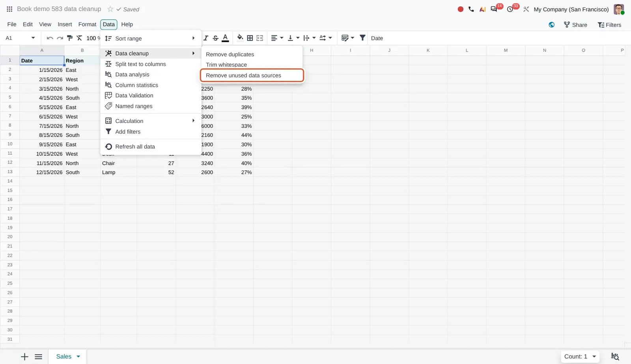Open the user avatar menu
The height and width of the screenshot is (364, 631).
click(x=619, y=9)
